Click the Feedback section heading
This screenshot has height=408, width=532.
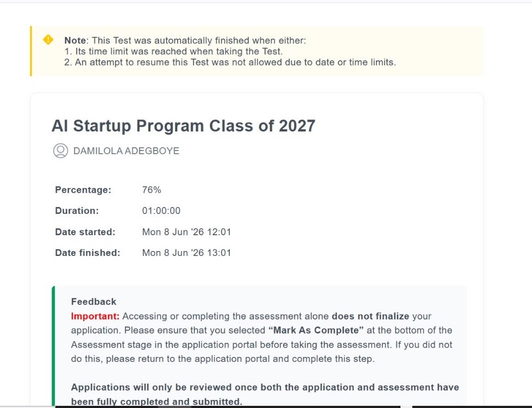pos(93,302)
